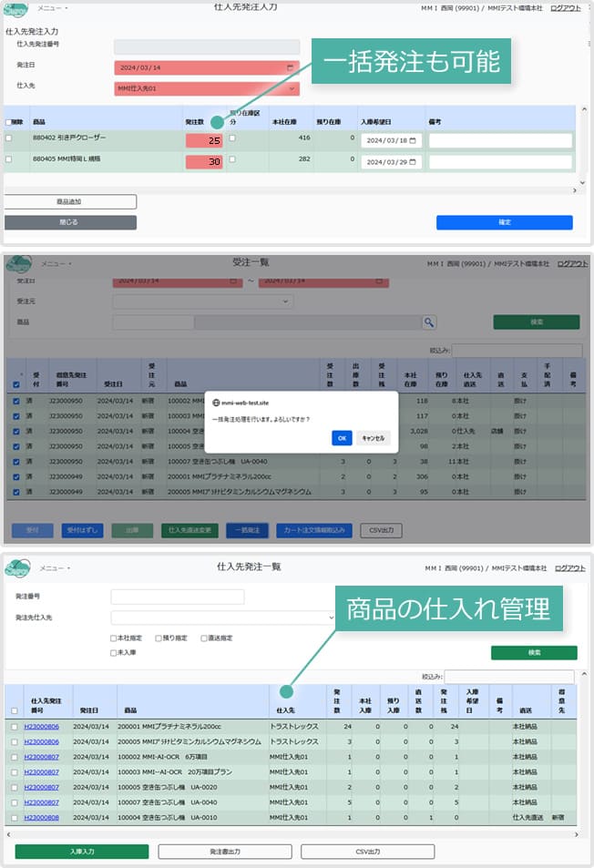
Task: Click キャンセル in the confirmation dialog
Action: [x=374, y=438]
